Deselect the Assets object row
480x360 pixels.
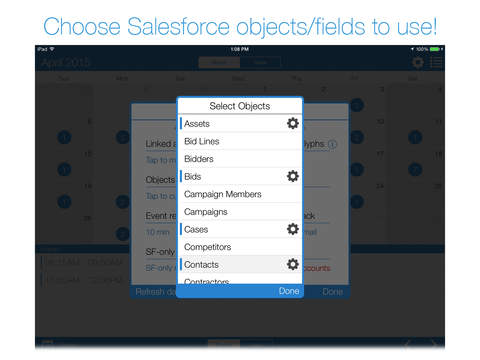pyautogui.click(x=240, y=124)
